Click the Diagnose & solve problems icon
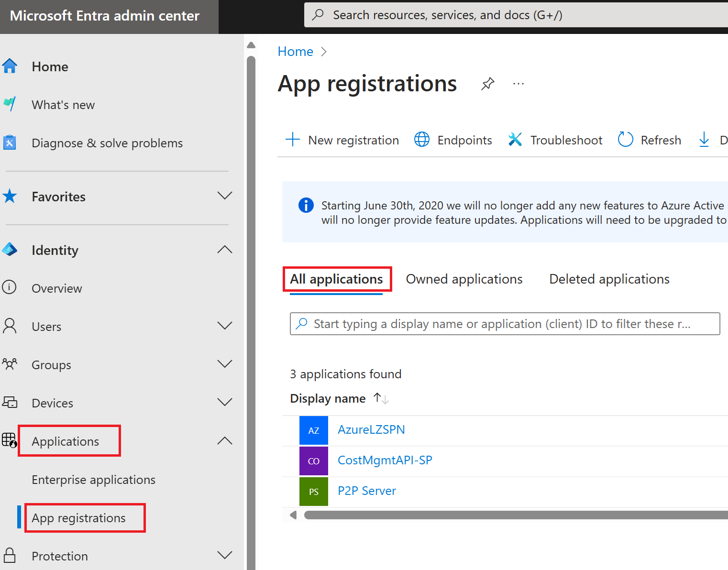728x570 pixels. (9, 142)
